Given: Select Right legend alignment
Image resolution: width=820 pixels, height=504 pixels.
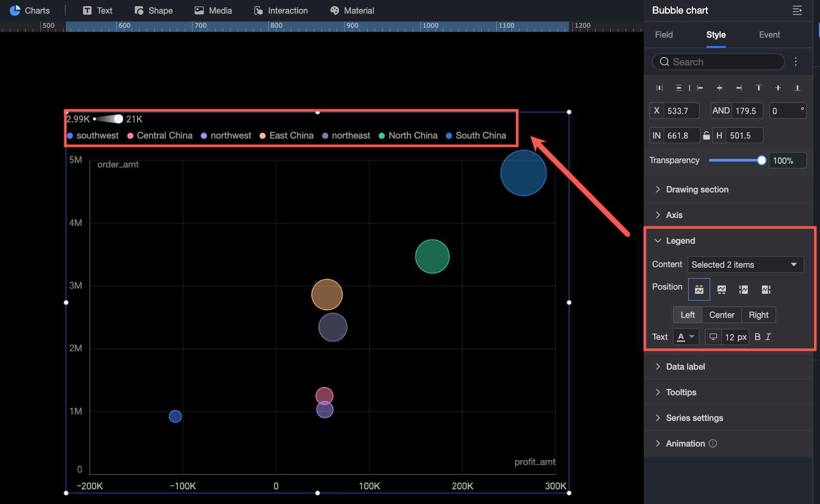Looking at the screenshot, I should 758,315.
